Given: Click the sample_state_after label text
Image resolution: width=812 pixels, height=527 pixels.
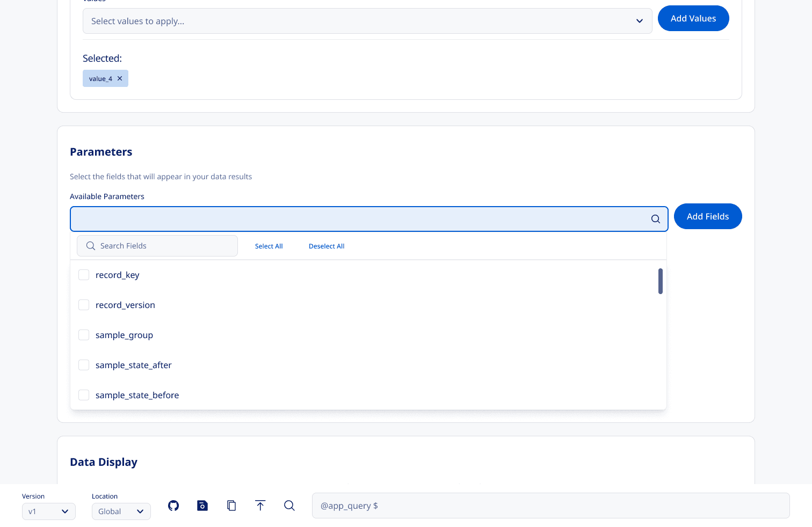Looking at the screenshot, I should pyautogui.click(x=134, y=365).
